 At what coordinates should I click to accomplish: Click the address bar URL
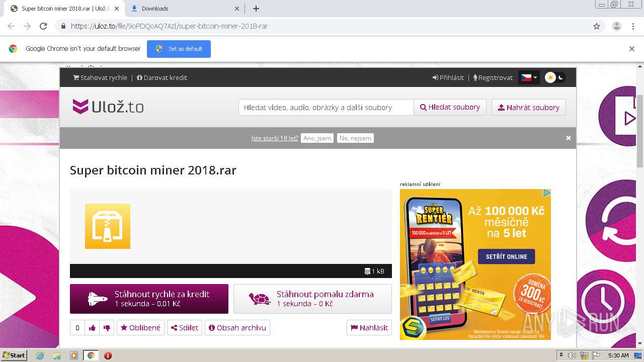point(169,26)
